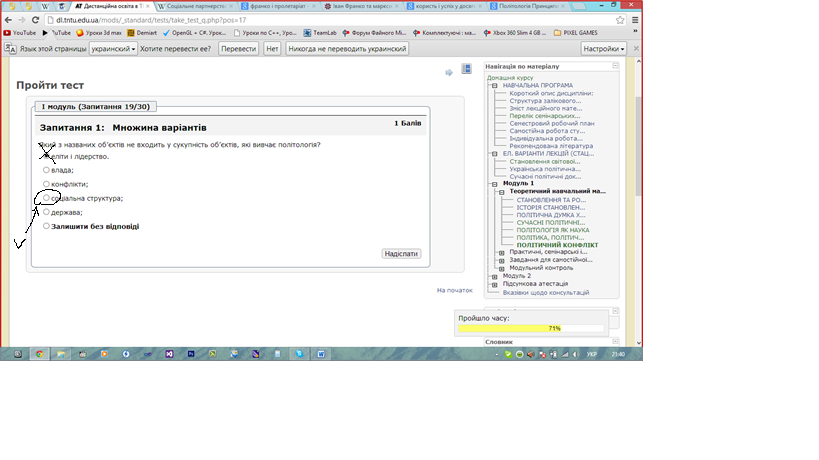Open Рекомендована література tree item
The height and width of the screenshot is (460, 819).
click(551, 146)
